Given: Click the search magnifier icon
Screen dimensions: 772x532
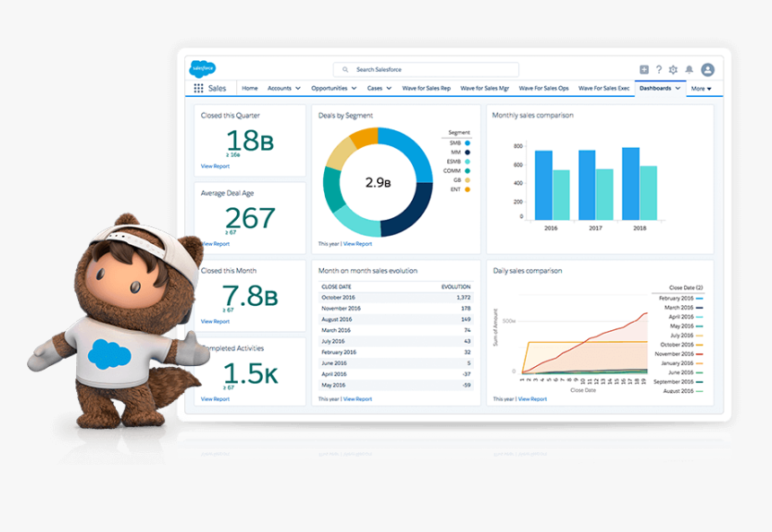Looking at the screenshot, I should (x=346, y=69).
